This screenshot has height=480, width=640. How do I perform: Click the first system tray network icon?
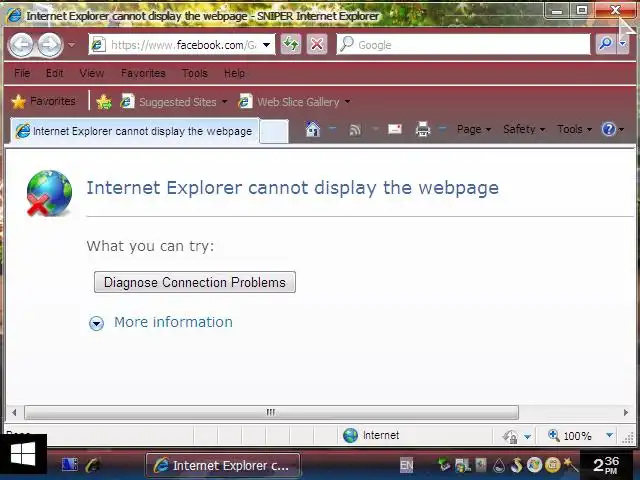point(444,465)
